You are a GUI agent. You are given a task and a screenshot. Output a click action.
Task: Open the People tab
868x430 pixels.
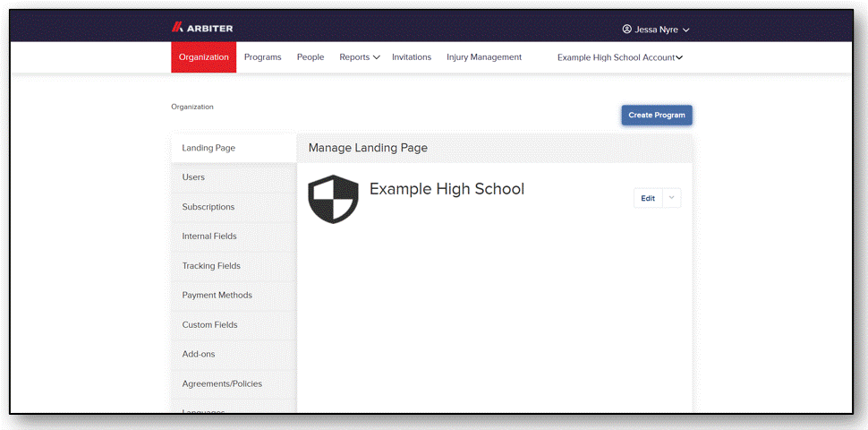coord(311,57)
